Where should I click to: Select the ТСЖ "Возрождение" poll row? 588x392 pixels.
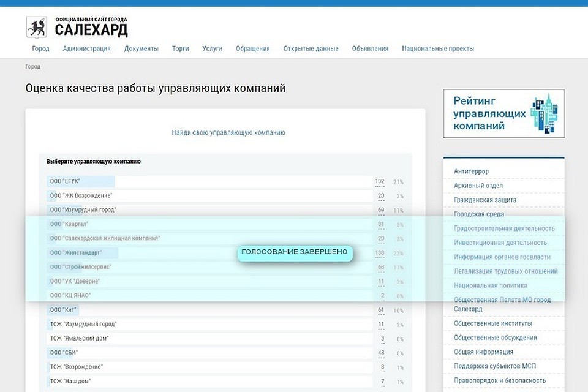(209, 367)
